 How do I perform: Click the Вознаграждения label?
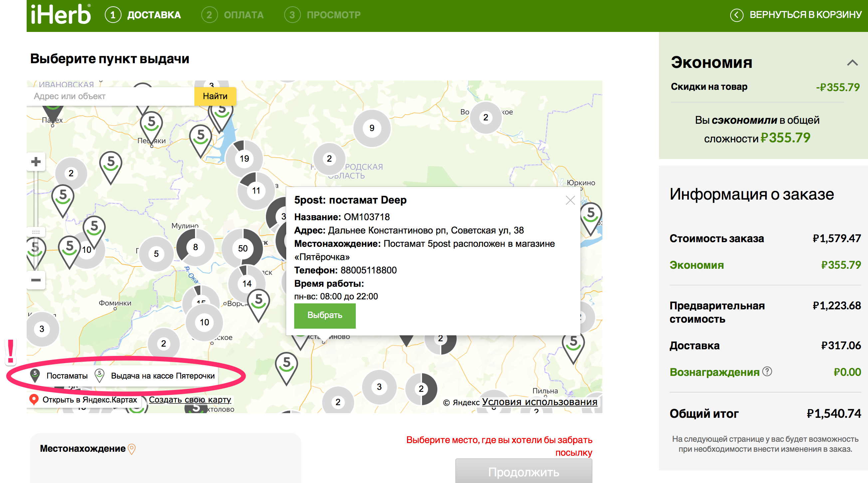[714, 372]
